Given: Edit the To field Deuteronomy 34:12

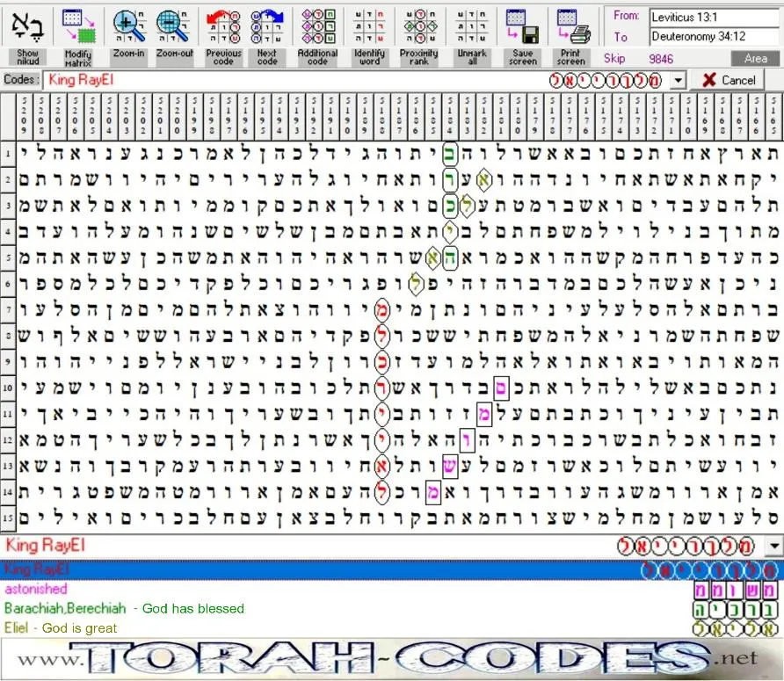Looking at the screenshot, I should [715, 37].
